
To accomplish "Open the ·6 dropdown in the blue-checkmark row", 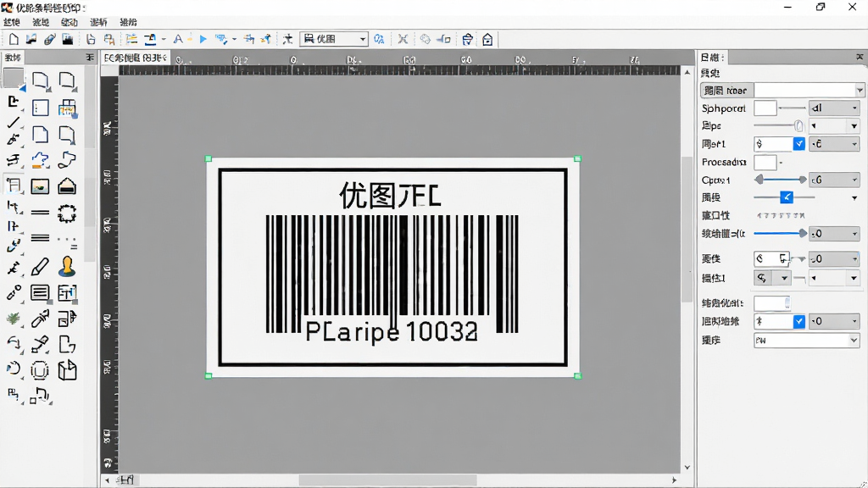I will pos(834,144).
